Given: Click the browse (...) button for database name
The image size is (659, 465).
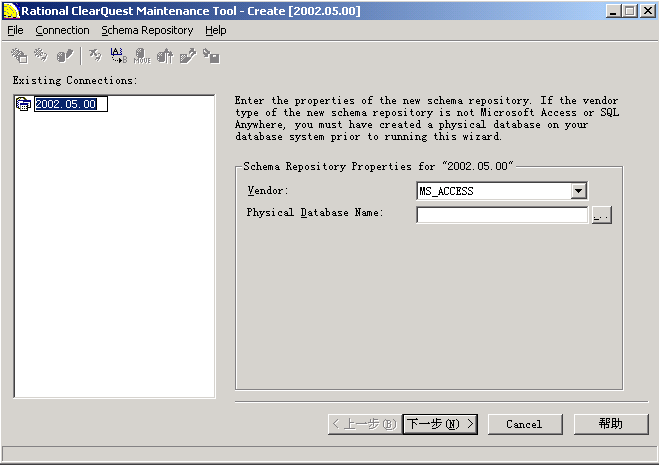Looking at the screenshot, I should [x=601, y=215].
